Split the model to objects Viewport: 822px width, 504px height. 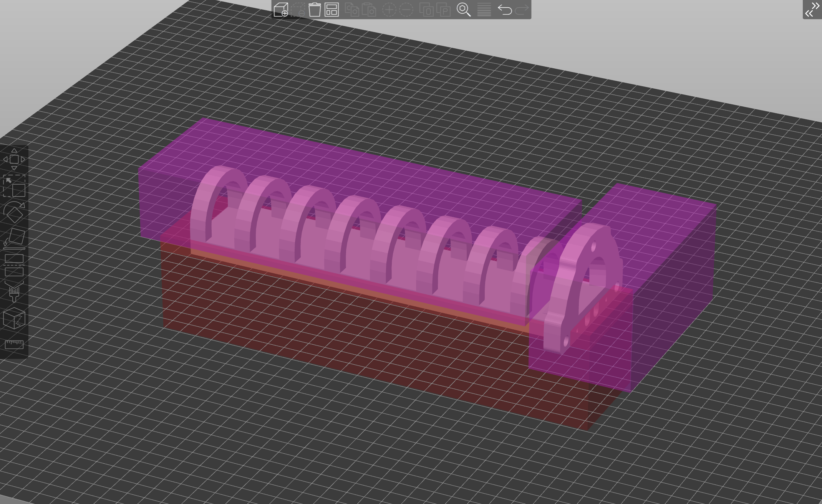point(427,10)
